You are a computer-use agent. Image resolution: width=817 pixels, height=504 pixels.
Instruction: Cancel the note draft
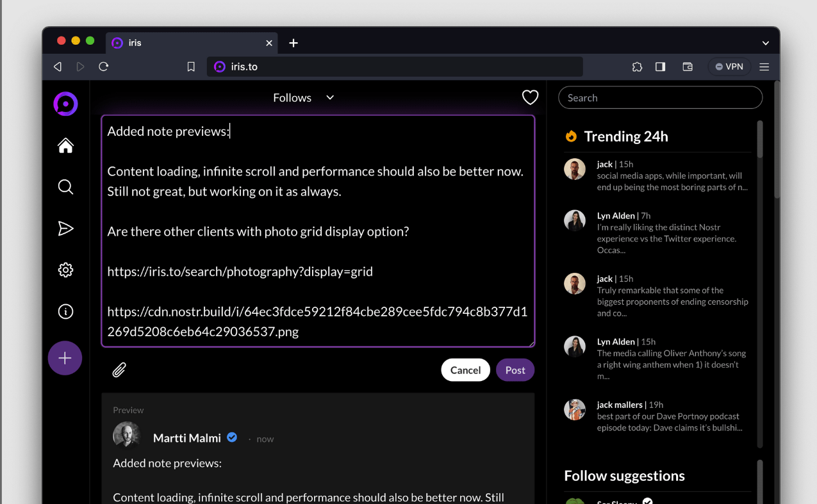tap(465, 370)
